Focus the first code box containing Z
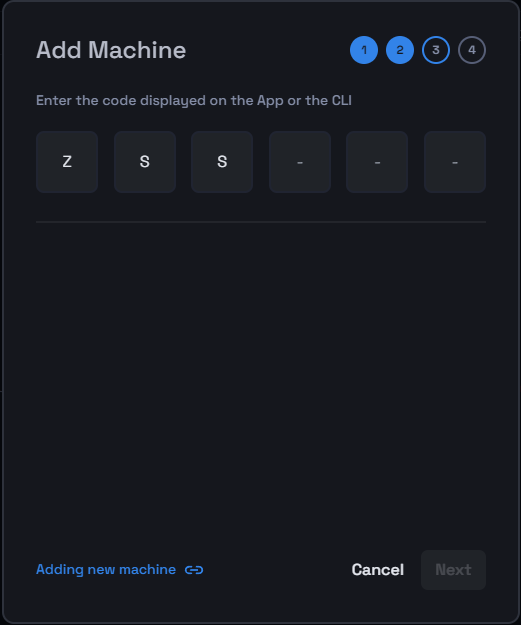This screenshot has height=625, width=521. click(67, 162)
